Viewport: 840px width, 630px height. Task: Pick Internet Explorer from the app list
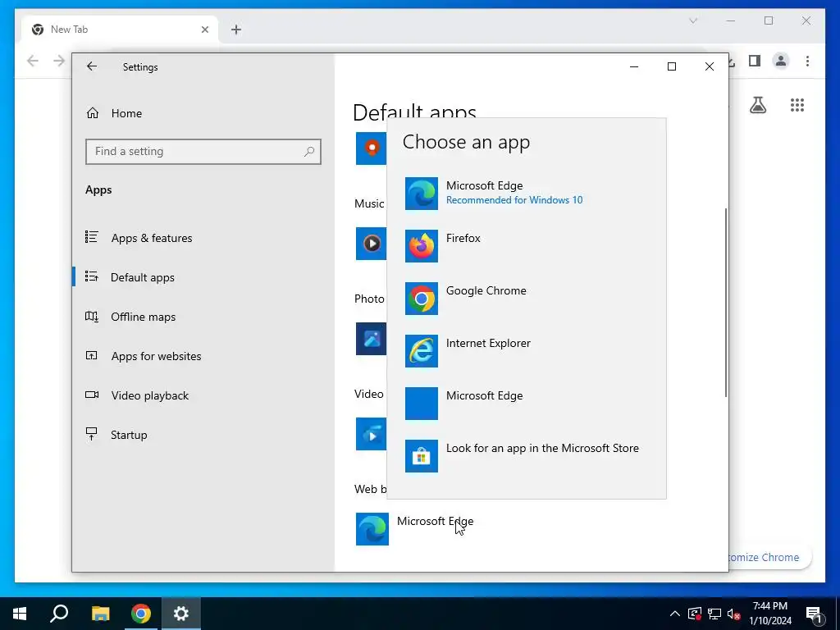[x=527, y=351]
